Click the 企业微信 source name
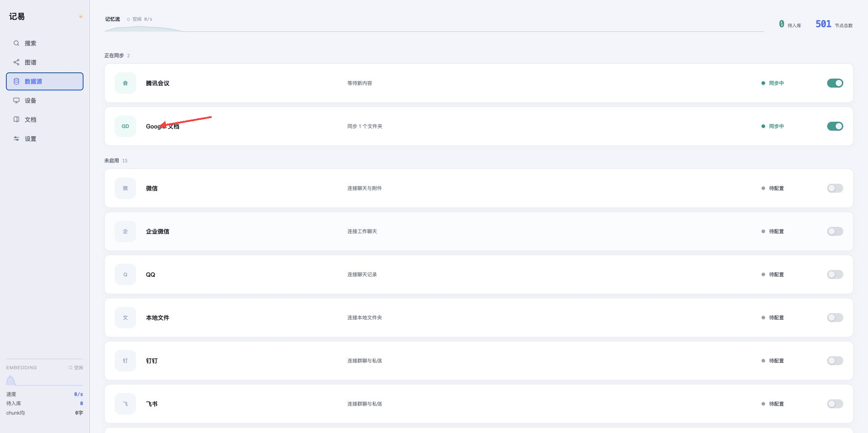The height and width of the screenshot is (433, 868). point(158,231)
